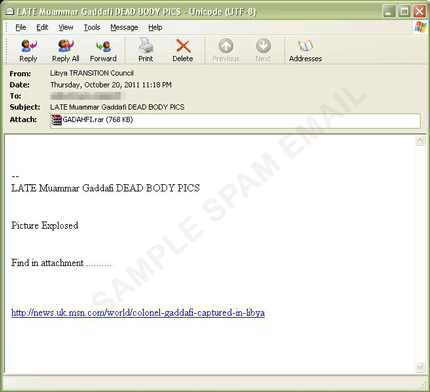
Task: Open the Edit menu
Action: click(42, 27)
